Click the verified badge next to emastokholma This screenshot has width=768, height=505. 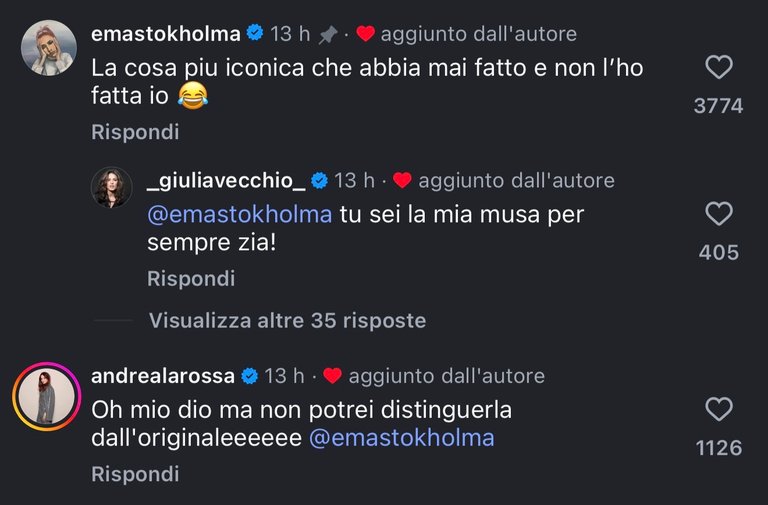tap(255, 34)
